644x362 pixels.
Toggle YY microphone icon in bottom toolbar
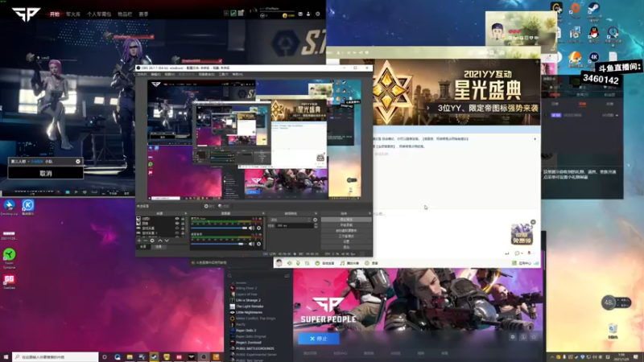(x=299, y=263)
